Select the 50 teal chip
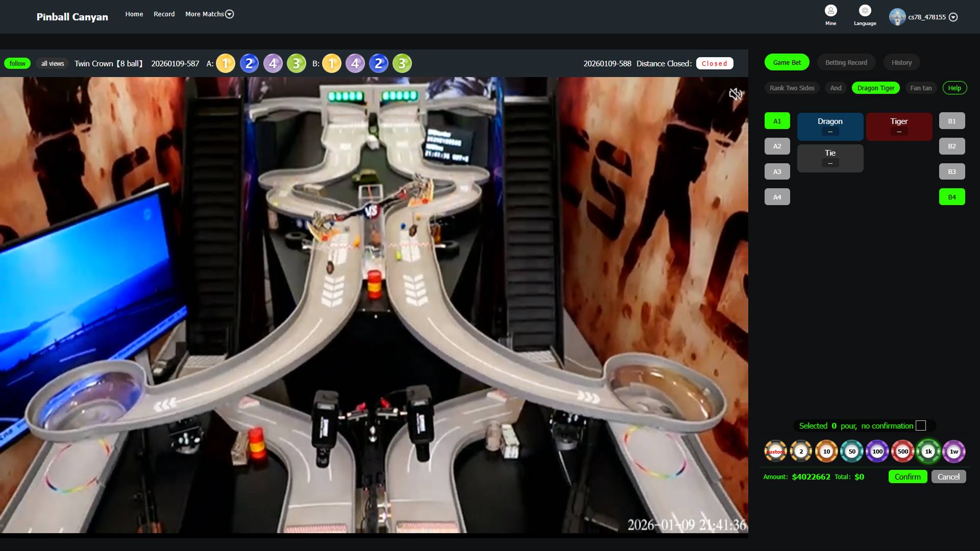Viewport: 980px width, 551px height. (851, 452)
